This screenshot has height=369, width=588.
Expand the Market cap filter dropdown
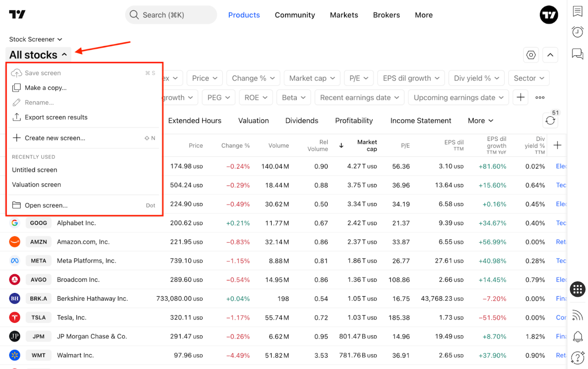(312, 78)
